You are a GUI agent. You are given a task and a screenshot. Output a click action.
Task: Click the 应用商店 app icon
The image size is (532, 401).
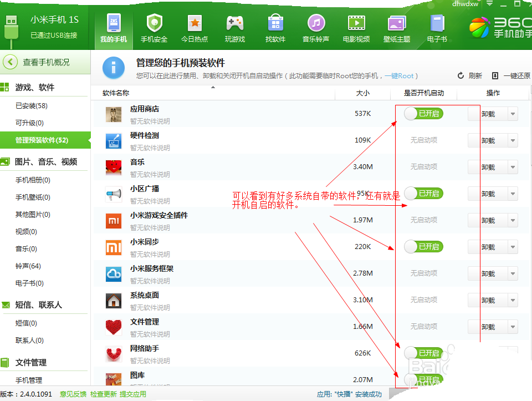coord(113,114)
